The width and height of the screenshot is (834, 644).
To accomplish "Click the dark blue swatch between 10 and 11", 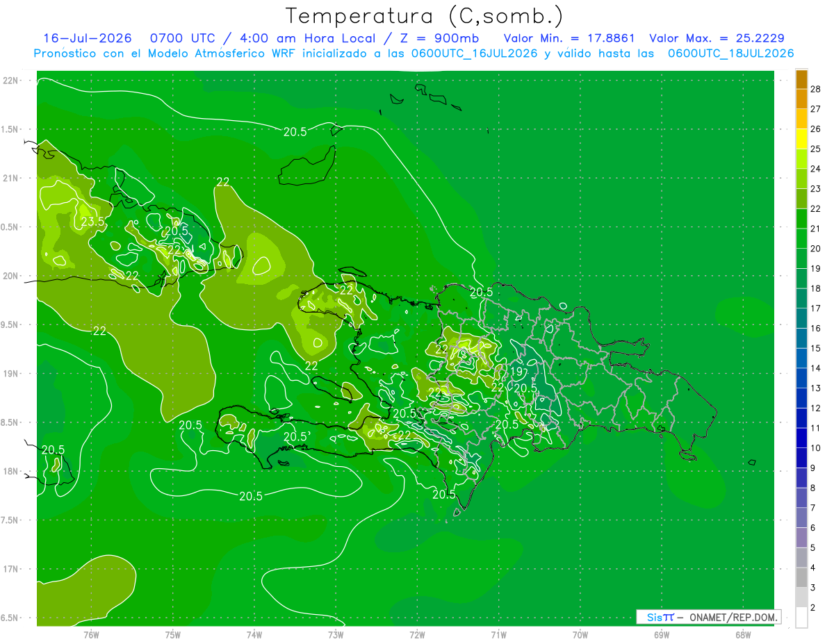I will point(801,438).
